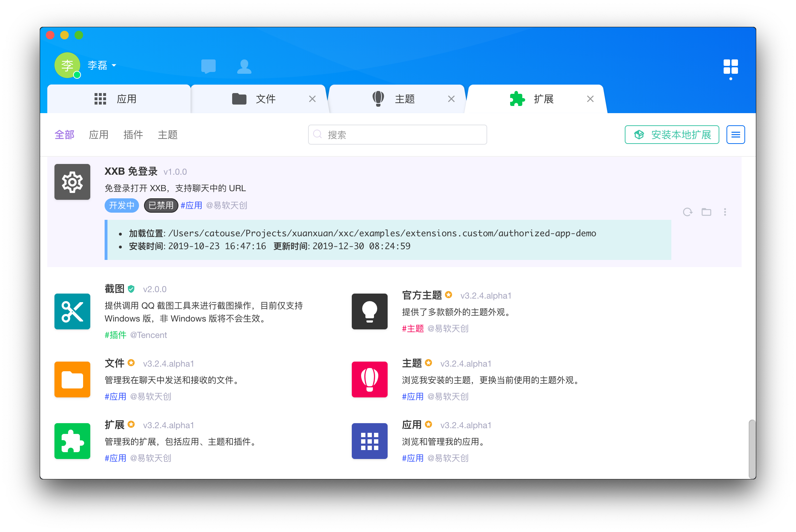Open the contacts person icon

click(x=244, y=66)
